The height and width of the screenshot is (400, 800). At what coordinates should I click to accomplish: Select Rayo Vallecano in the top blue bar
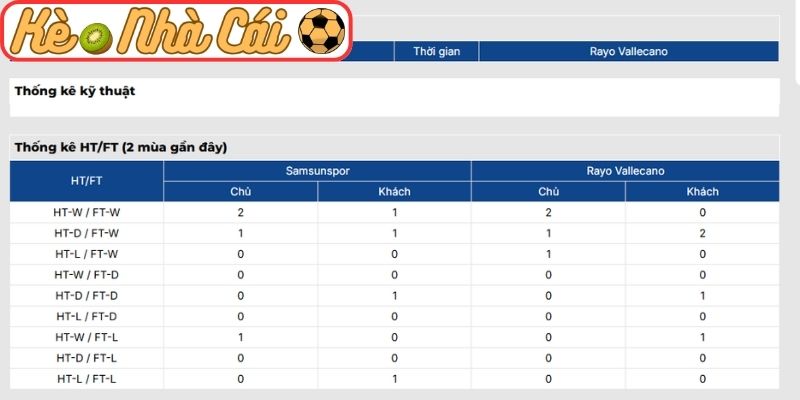628,51
